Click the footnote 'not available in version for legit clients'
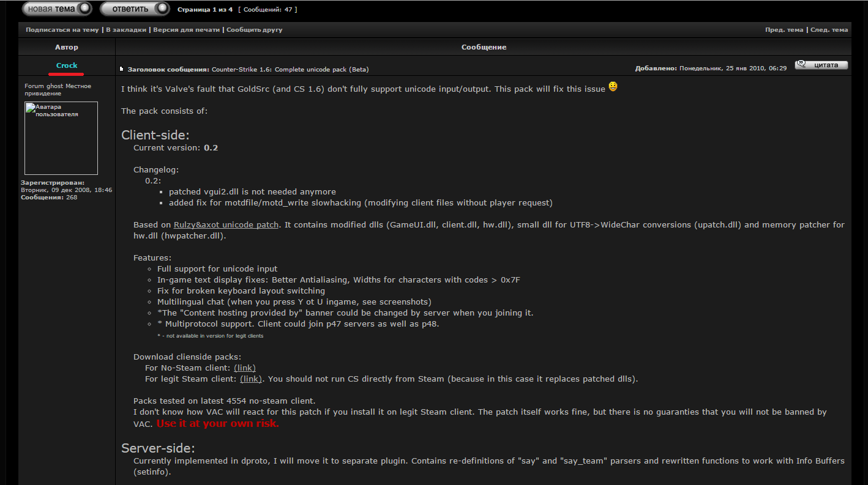 pyautogui.click(x=211, y=336)
